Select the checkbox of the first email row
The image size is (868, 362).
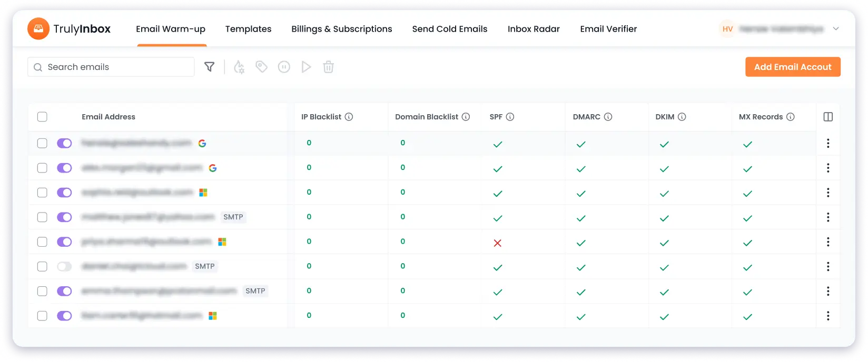(42, 143)
